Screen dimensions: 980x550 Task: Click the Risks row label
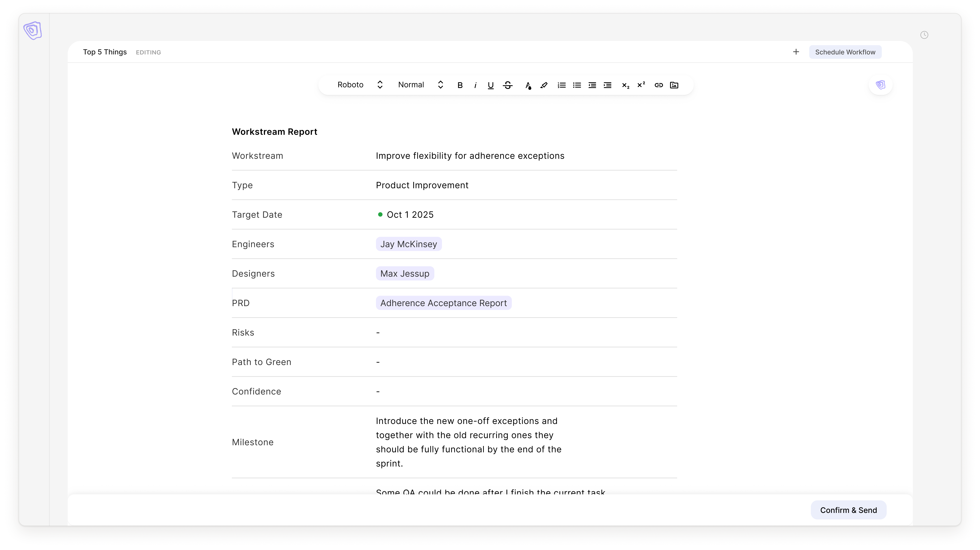243,333
